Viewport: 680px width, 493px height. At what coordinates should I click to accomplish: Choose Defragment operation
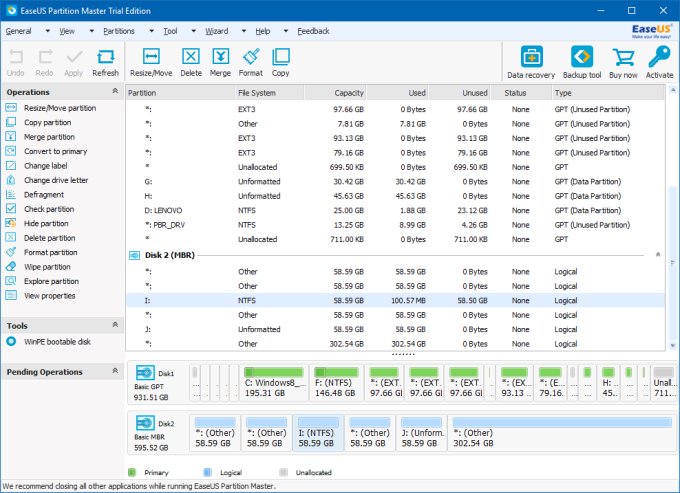(35, 195)
